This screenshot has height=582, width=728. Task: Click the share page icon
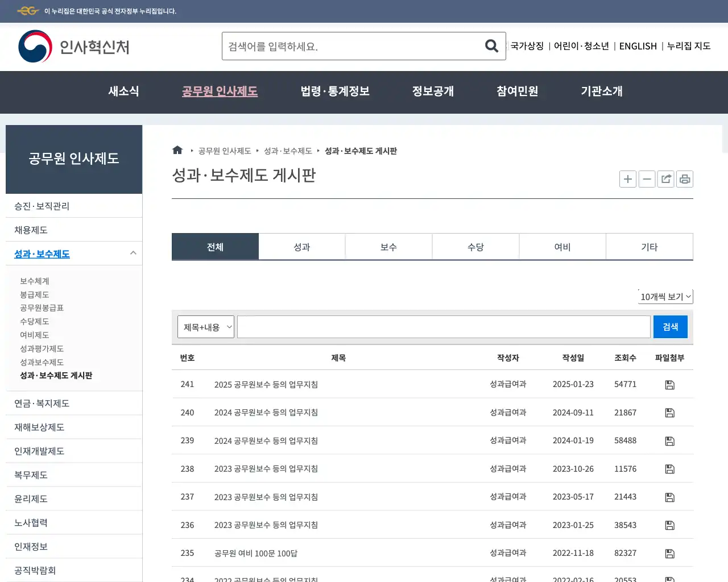click(666, 179)
